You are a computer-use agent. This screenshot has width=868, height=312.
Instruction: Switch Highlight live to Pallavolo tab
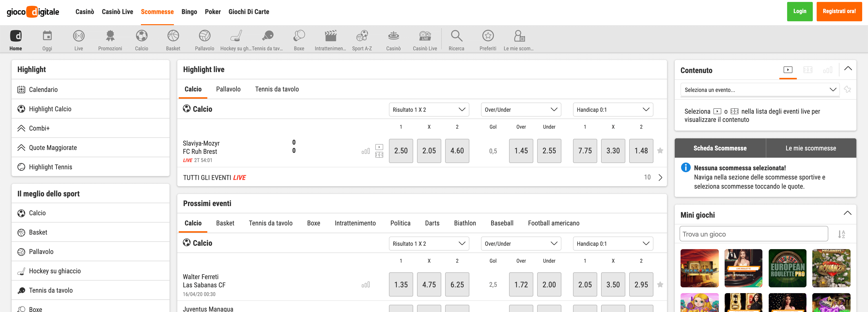228,89
